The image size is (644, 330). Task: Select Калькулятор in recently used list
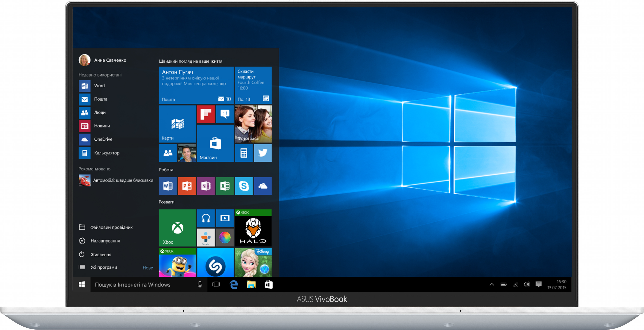(106, 153)
